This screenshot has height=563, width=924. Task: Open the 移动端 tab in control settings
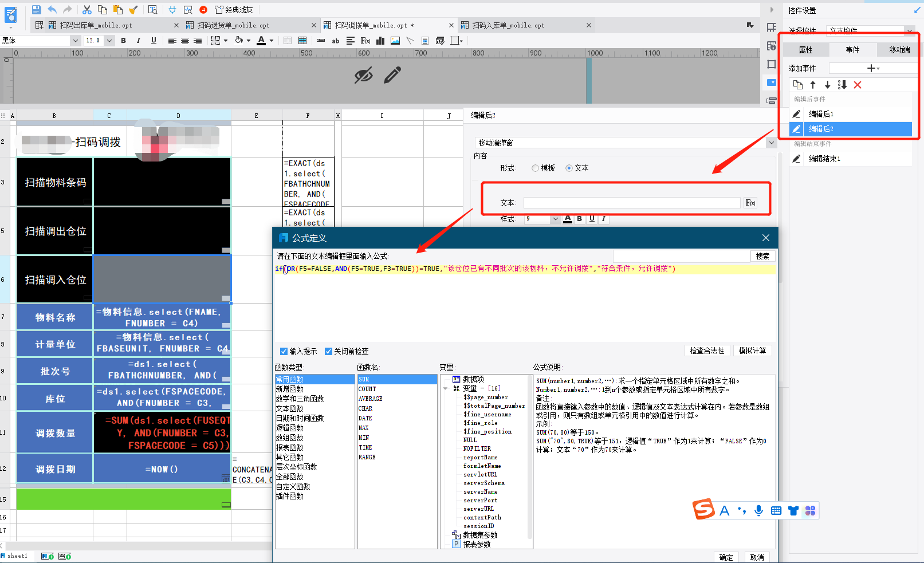[x=899, y=50]
